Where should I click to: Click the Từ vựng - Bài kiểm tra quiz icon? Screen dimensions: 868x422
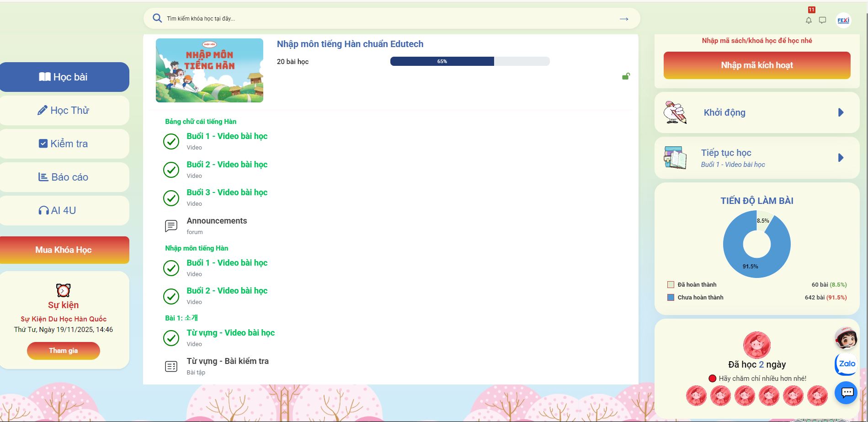coord(171,366)
